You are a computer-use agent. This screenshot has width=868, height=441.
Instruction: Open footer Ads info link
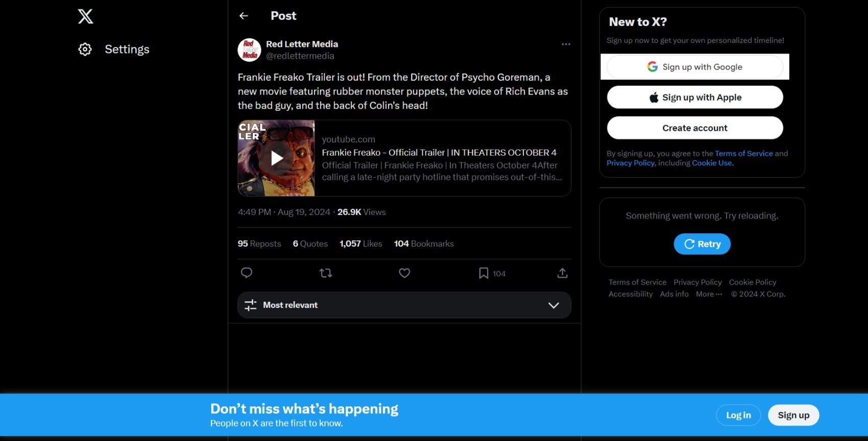click(x=674, y=294)
